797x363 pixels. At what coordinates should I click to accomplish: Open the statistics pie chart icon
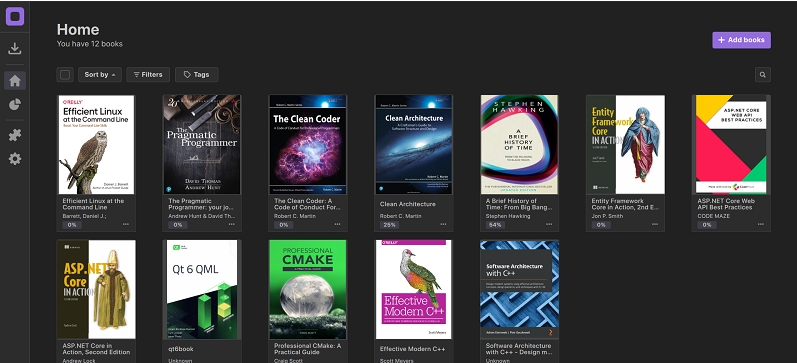(x=15, y=105)
